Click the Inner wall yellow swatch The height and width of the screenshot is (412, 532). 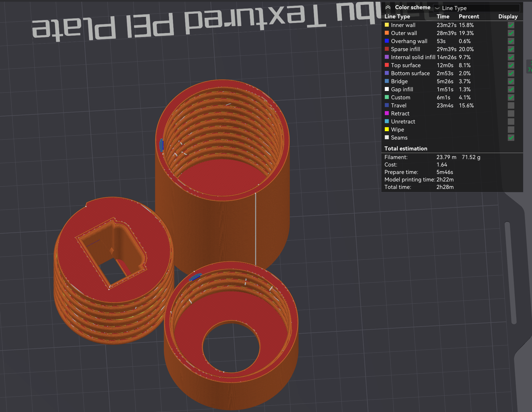click(x=387, y=25)
